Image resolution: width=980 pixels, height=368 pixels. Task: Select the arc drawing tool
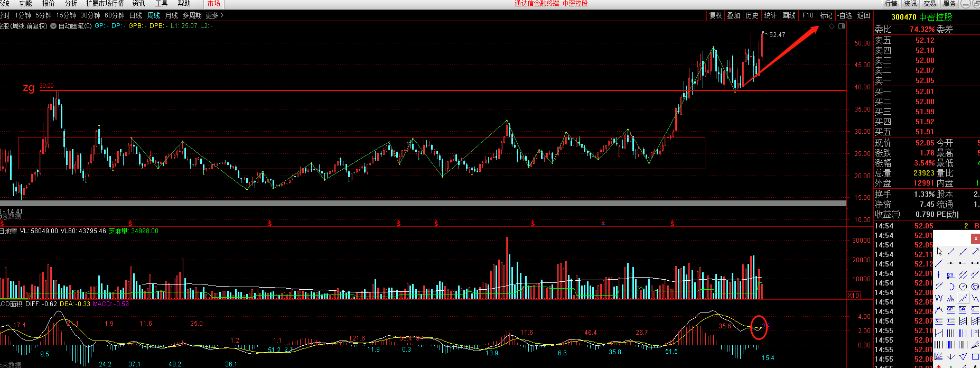951,286
